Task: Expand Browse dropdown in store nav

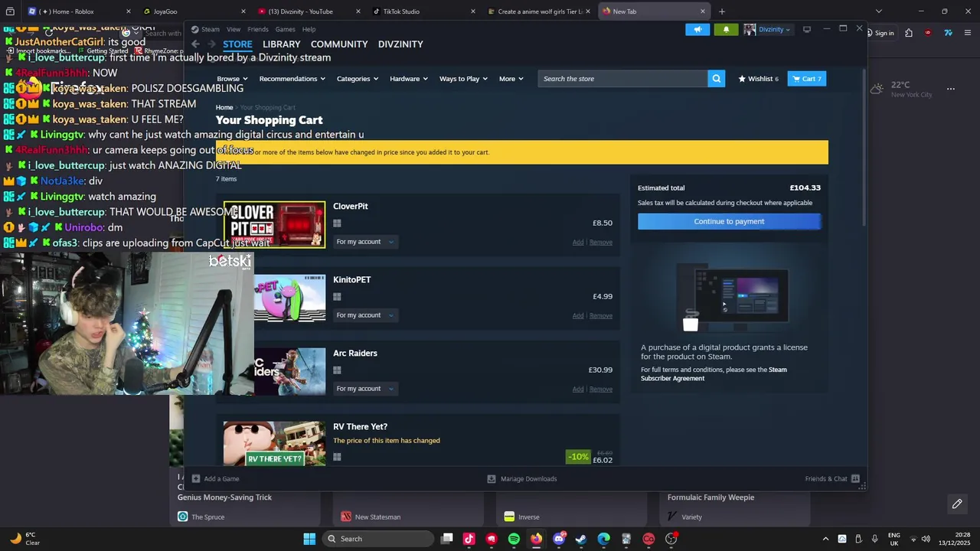Action: pyautogui.click(x=232, y=79)
